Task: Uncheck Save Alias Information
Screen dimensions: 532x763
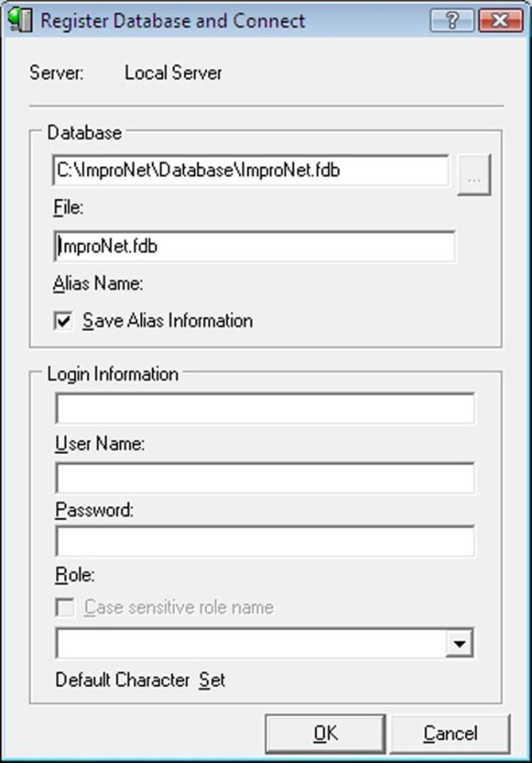Action: click(x=63, y=321)
